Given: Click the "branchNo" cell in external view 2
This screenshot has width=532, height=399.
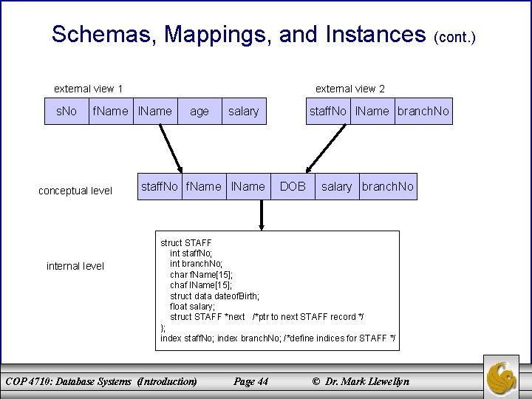Looking at the screenshot, I should [424, 112].
